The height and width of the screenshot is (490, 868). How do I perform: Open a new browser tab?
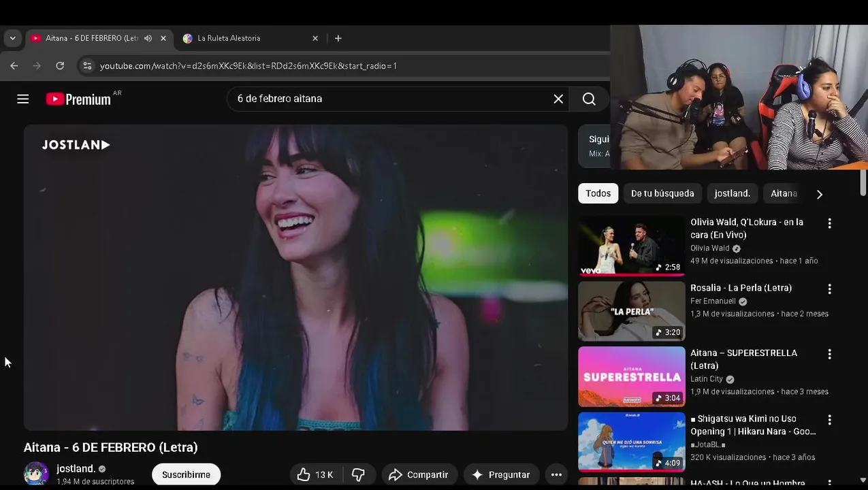pos(338,38)
